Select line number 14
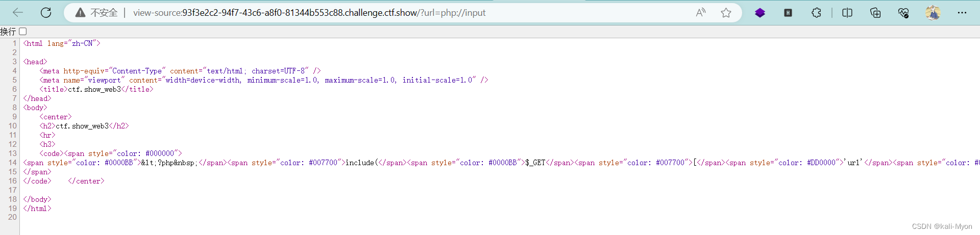The width and height of the screenshot is (980, 235). 13,163
